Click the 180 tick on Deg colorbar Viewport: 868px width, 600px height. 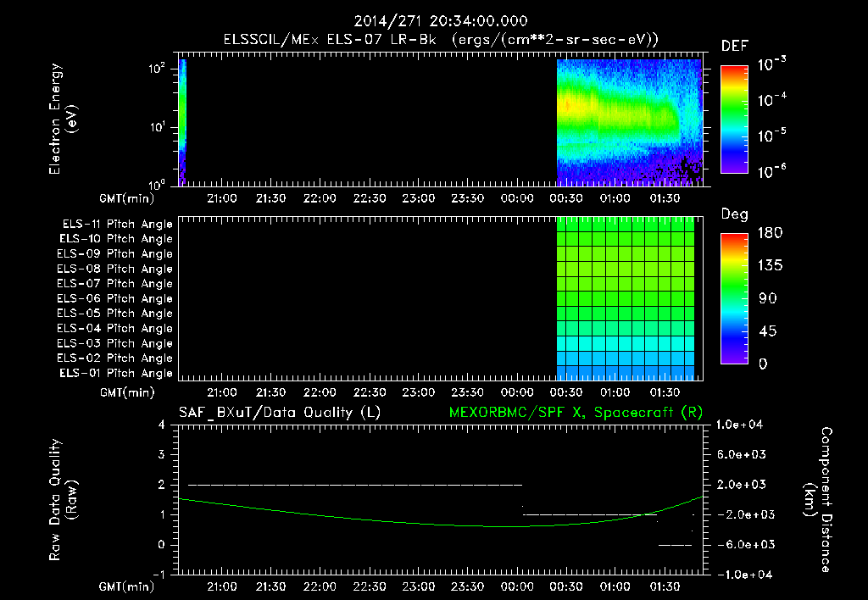pos(770,233)
